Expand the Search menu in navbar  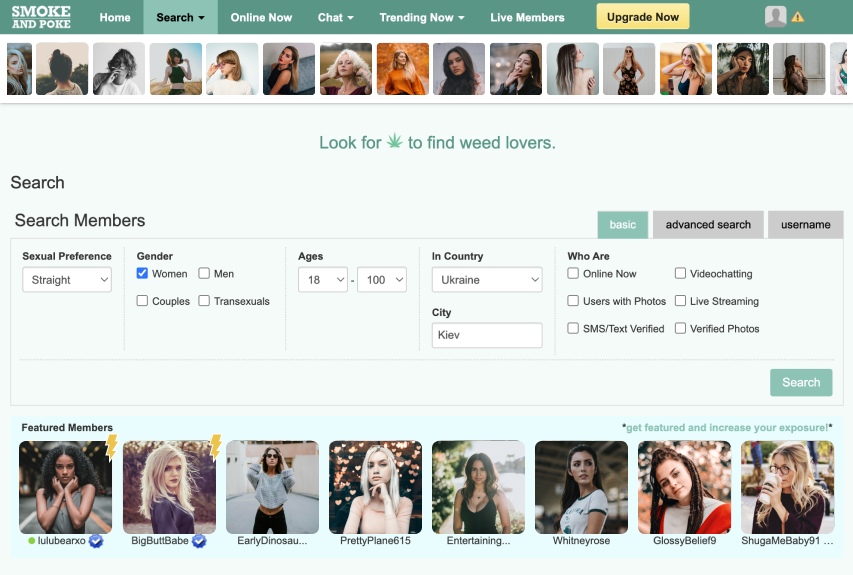(x=181, y=17)
